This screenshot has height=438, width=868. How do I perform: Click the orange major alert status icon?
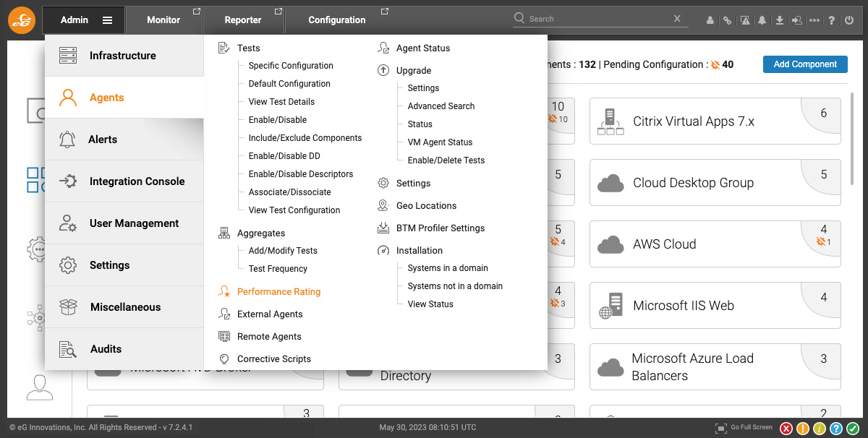tap(803, 428)
